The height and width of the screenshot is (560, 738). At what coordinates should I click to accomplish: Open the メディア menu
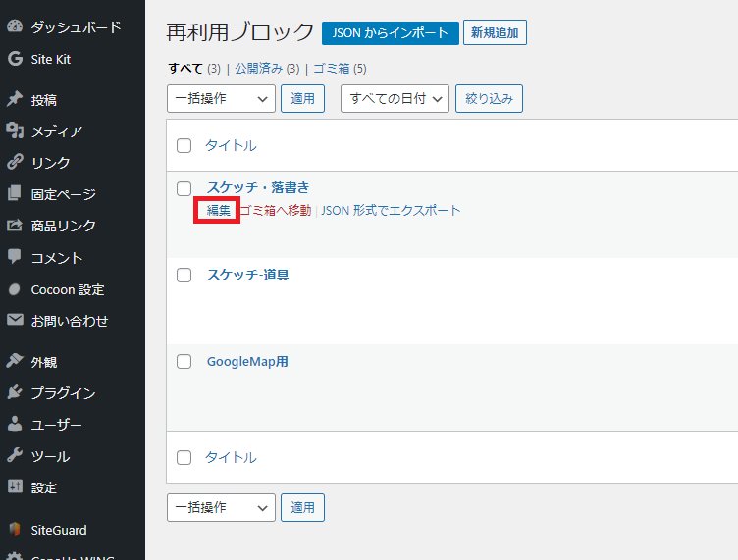click(57, 131)
